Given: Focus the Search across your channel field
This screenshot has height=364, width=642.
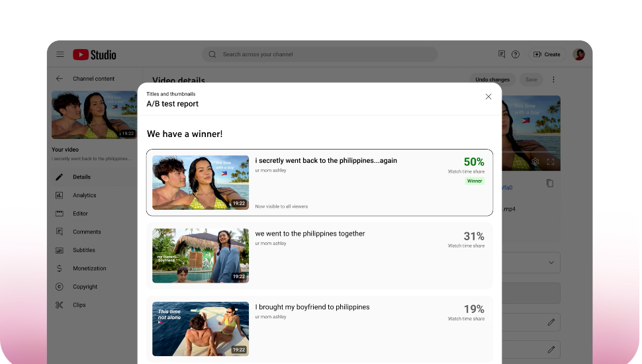Looking at the screenshot, I should click(320, 54).
